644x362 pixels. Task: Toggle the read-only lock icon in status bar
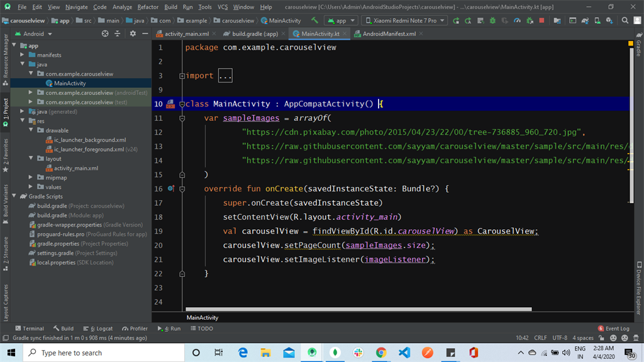602,338
